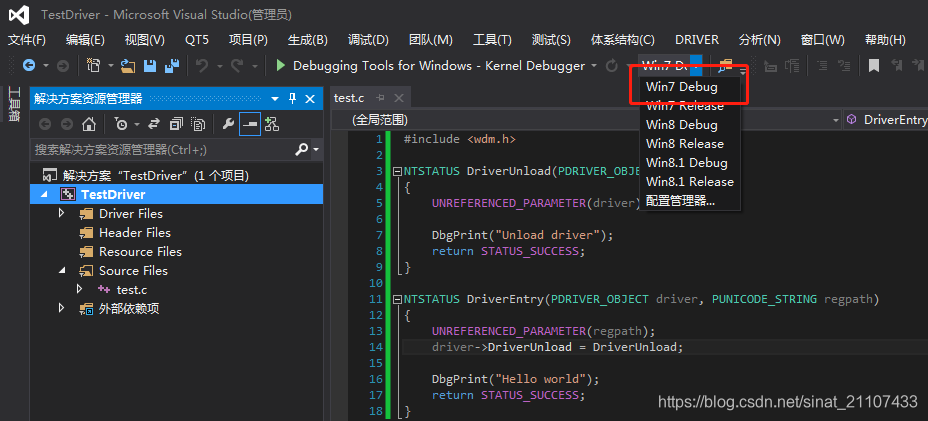This screenshot has height=421, width=928.
Task: Open Solution Explorer window position menu arrow
Action: pos(275,98)
